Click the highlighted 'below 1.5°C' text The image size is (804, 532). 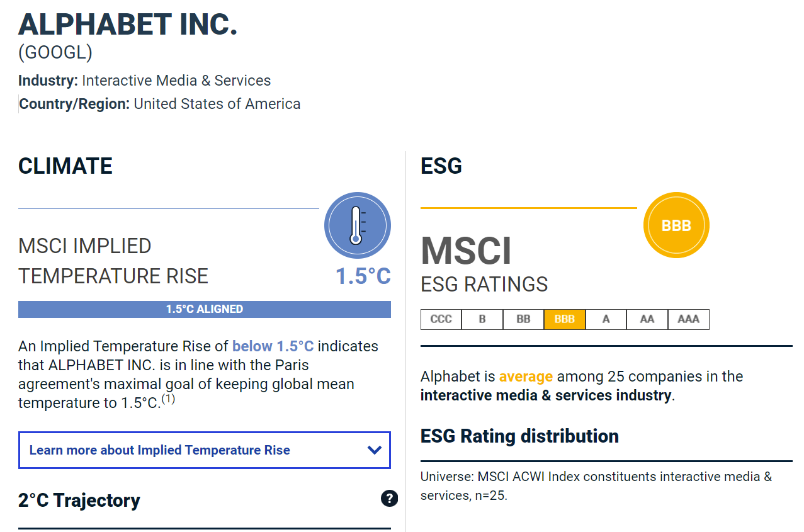[x=273, y=346]
